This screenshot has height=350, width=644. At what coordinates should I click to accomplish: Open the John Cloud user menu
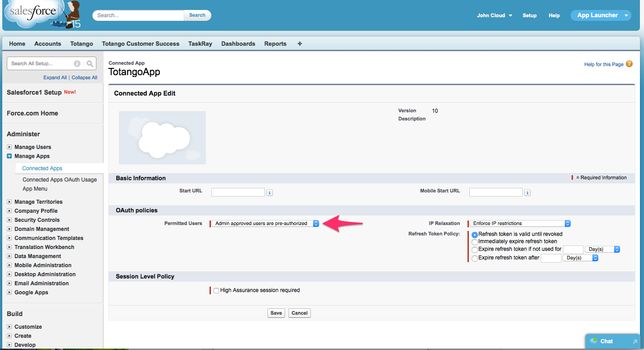494,15
